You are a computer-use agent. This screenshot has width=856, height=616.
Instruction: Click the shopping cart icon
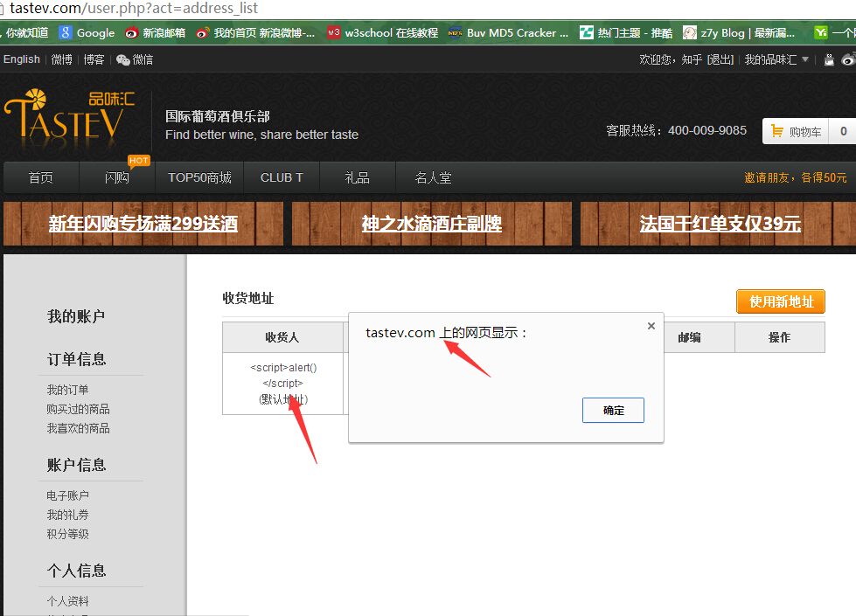[776, 131]
